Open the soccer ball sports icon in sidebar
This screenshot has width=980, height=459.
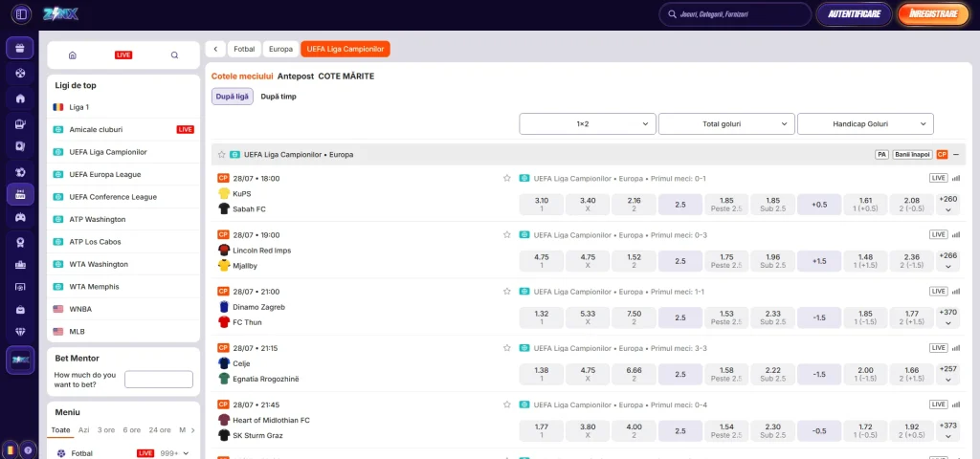coord(20,171)
